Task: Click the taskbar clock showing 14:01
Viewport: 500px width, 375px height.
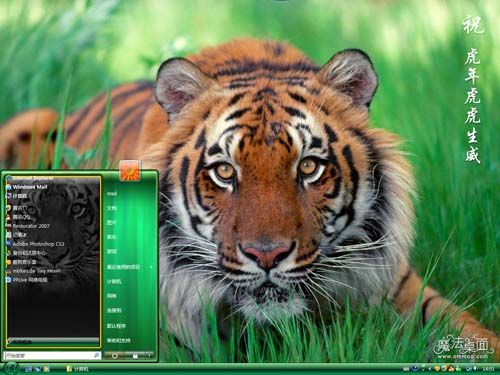Action: pyautogui.click(x=488, y=369)
